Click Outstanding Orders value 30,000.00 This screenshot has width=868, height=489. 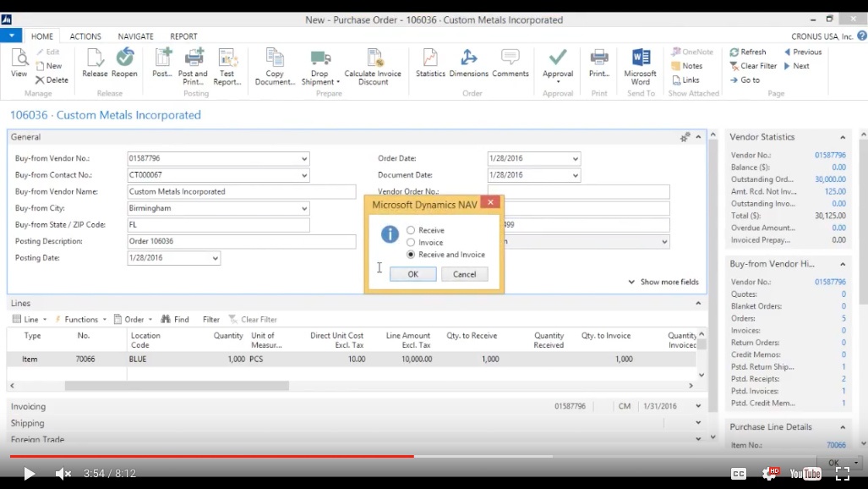(x=830, y=179)
